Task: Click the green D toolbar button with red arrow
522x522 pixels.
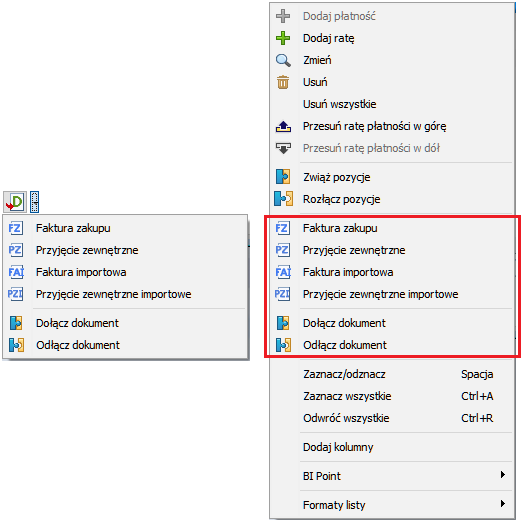Action: tap(15, 202)
